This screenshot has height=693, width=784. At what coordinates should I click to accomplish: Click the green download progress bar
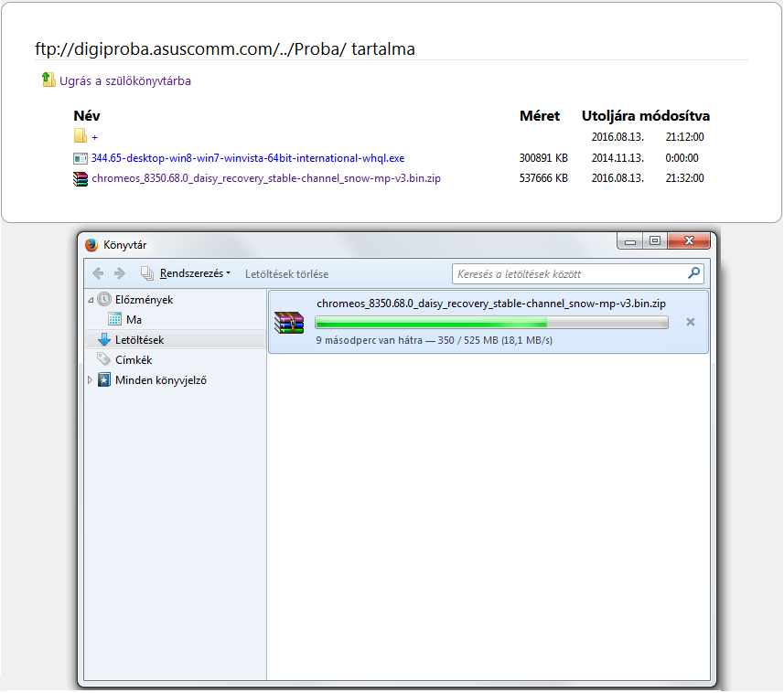pos(491,323)
